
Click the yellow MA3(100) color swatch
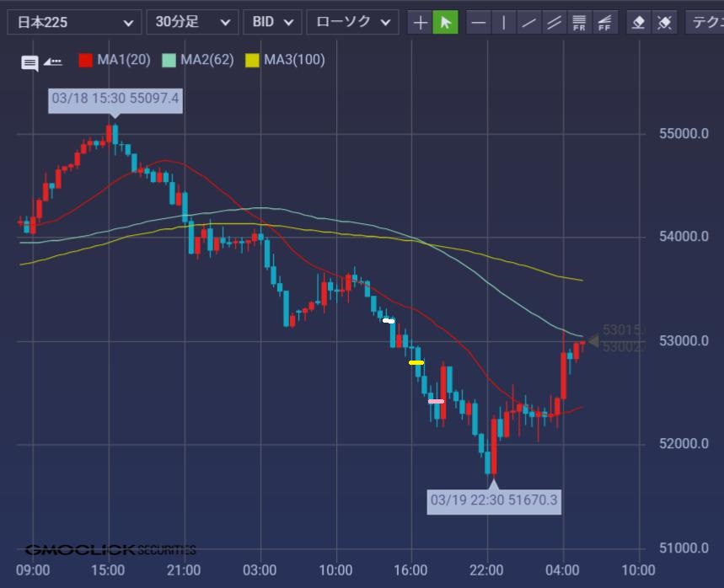(x=252, y=60)
